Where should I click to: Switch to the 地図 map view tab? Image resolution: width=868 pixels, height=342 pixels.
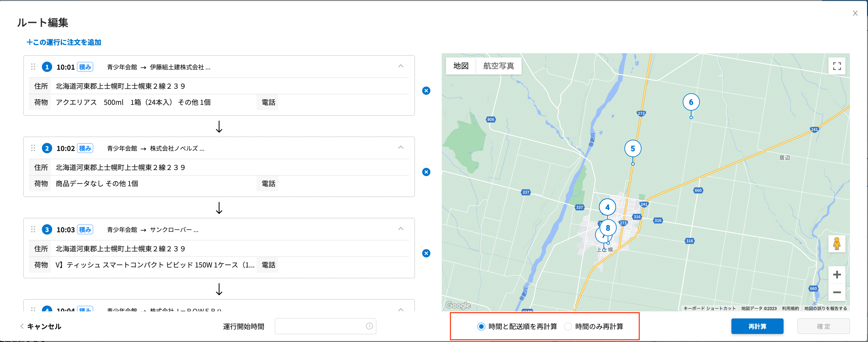(x=461, y=65)
